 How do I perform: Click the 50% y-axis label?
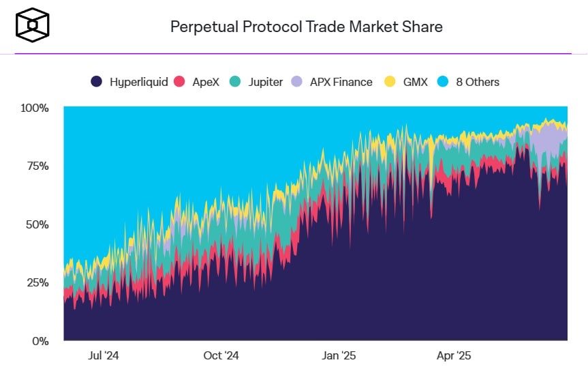pos(37,224)
